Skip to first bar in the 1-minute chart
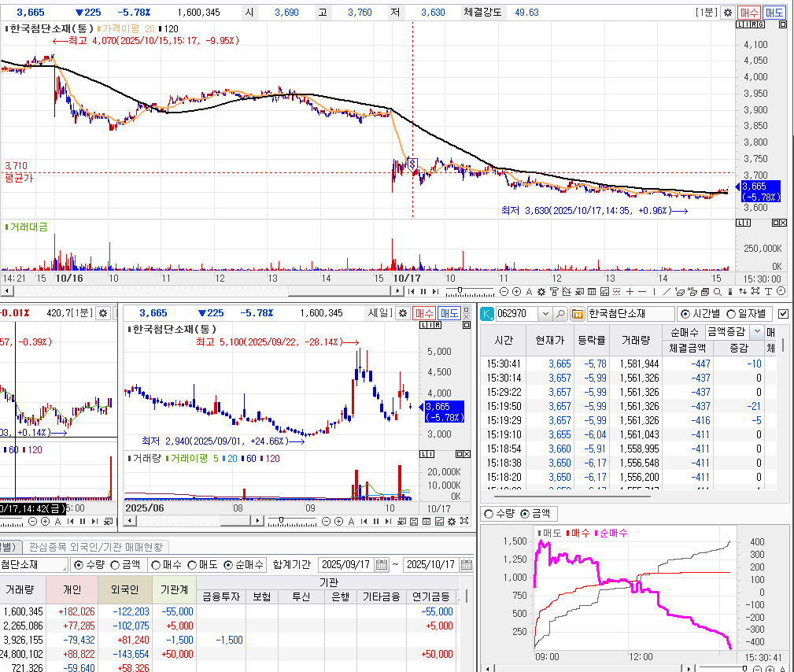Image resolution: width=794 pixels, height=672 pixels. (412, 291)
